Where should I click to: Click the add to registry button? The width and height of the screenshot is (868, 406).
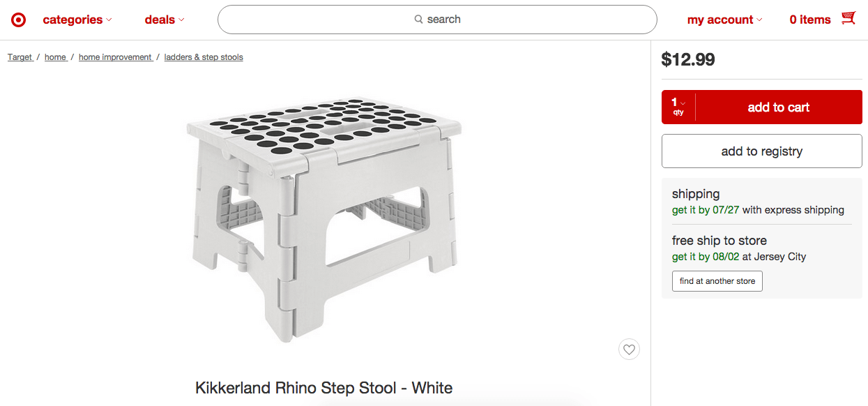point(761,151)
